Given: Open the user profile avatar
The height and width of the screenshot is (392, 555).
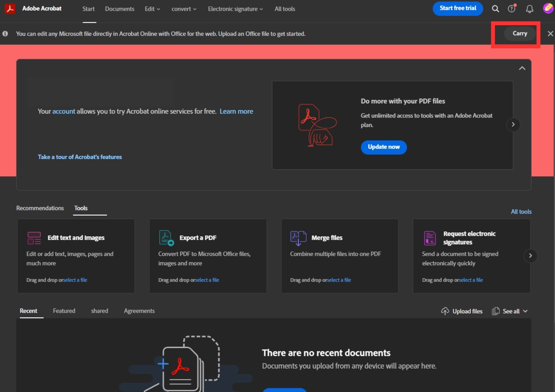Looking at the screenshot, I should point(548,9).
